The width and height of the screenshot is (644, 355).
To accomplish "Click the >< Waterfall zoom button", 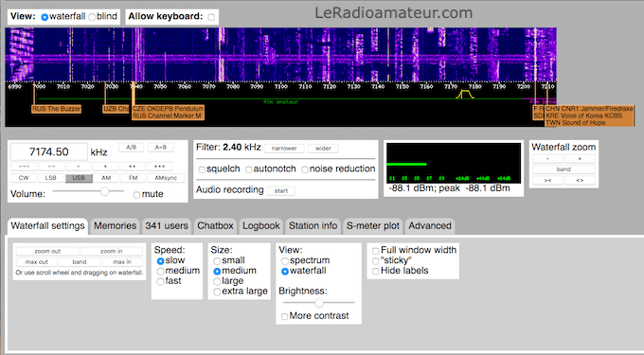I will 547,180.
